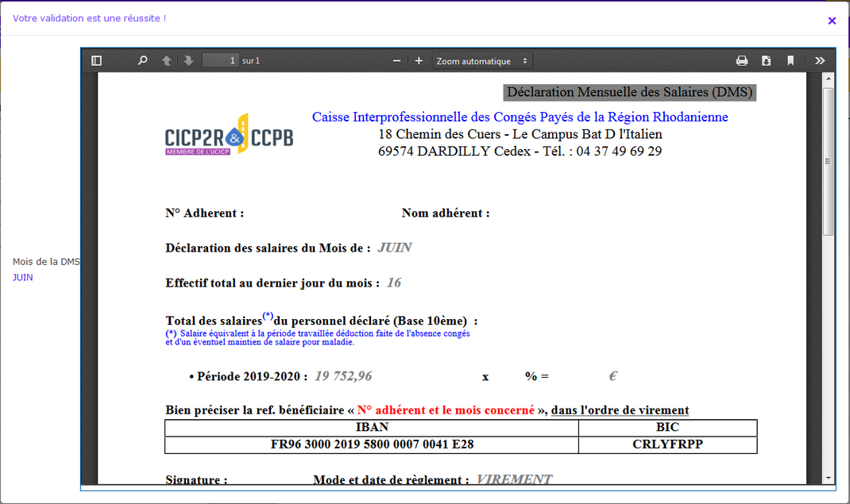Click the 'Mois de la DMS' label
This screenshot has height=504, width=850.
47,262
